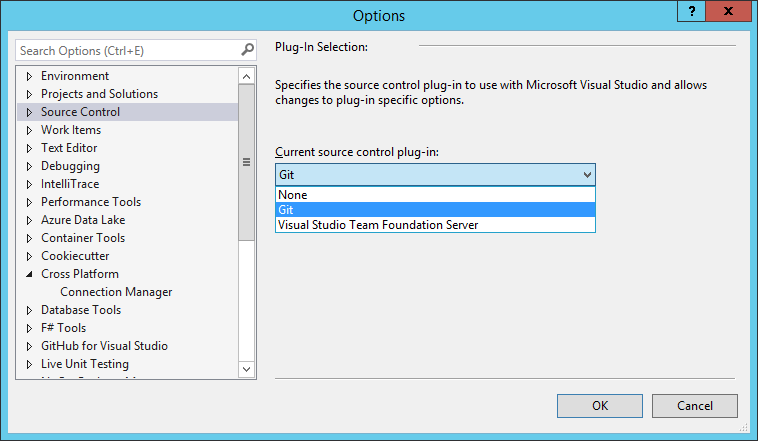Select the Source Control tree item
758x441 pixels.
[80, 112]
